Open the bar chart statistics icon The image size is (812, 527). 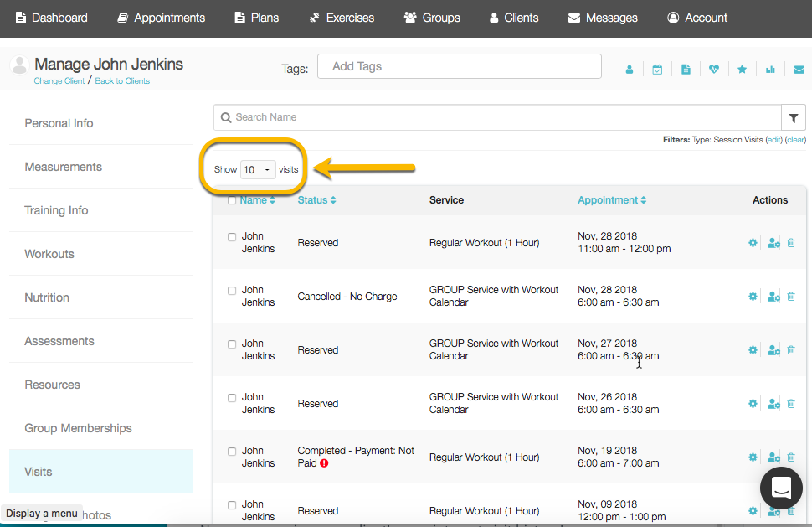pos(770,69)
